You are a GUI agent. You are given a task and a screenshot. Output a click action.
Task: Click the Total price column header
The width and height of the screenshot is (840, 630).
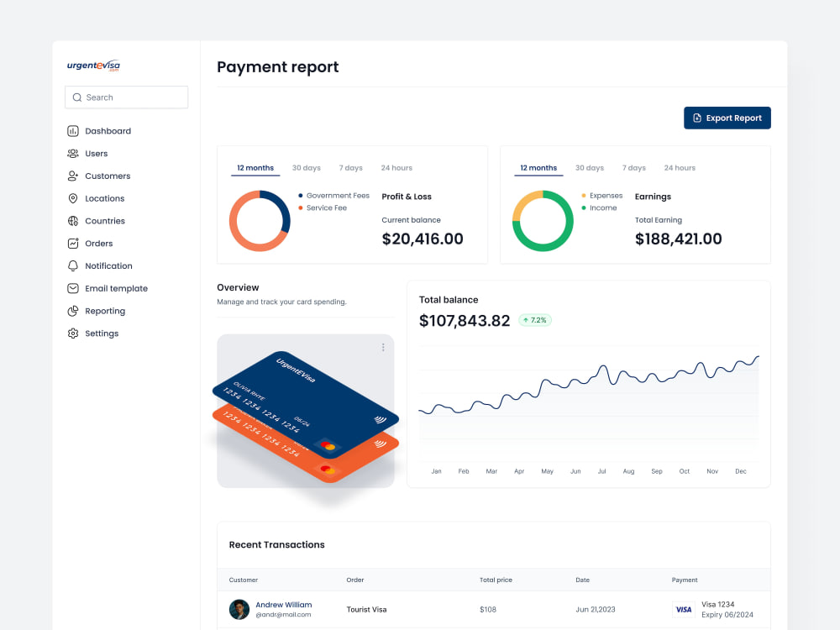pyautogui.click(x=496, y=580)
